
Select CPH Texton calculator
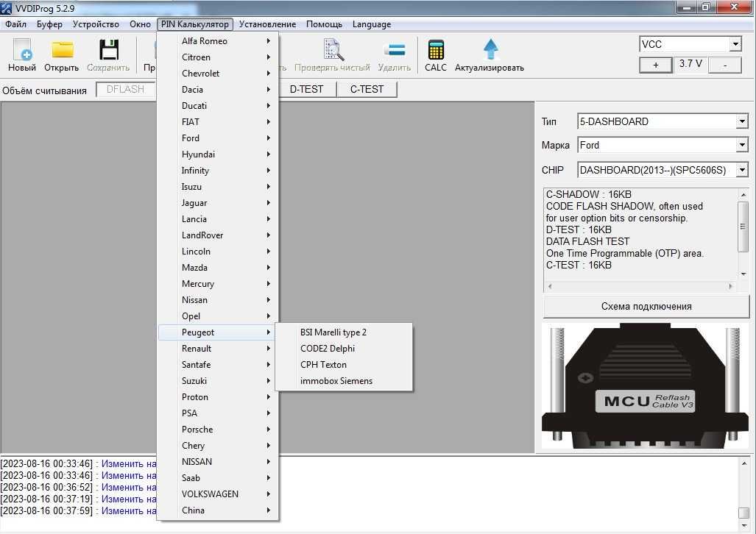[344, 365]
